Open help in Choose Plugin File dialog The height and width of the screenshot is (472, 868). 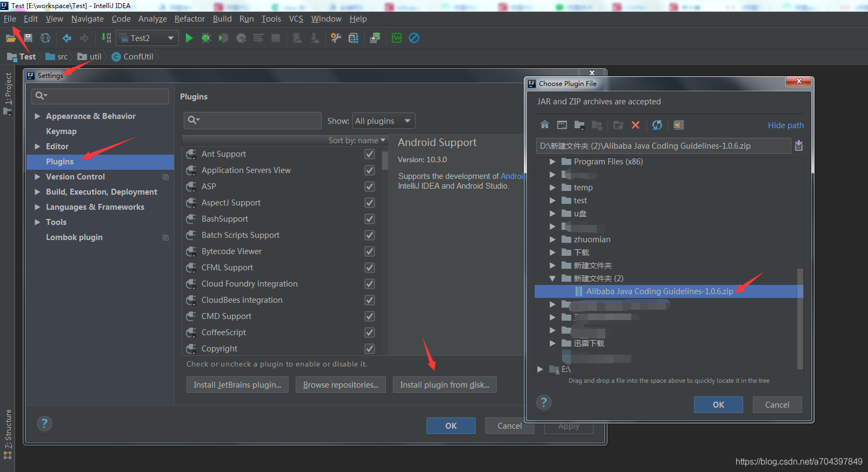(544, 402)
